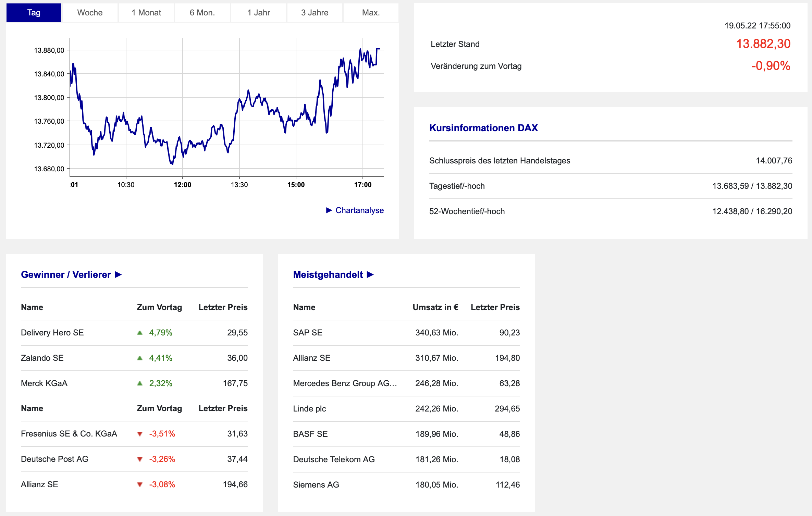This screenshot has width=812, height=516.
Task: Click the -3,51% change value
Action: [x=162, y=434]
